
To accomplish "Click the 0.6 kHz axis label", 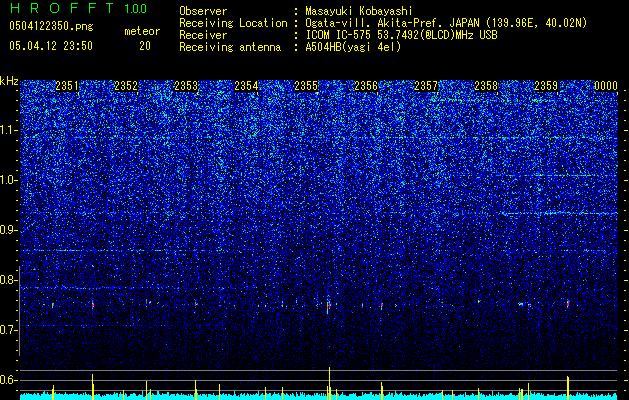I will point(8,380).
